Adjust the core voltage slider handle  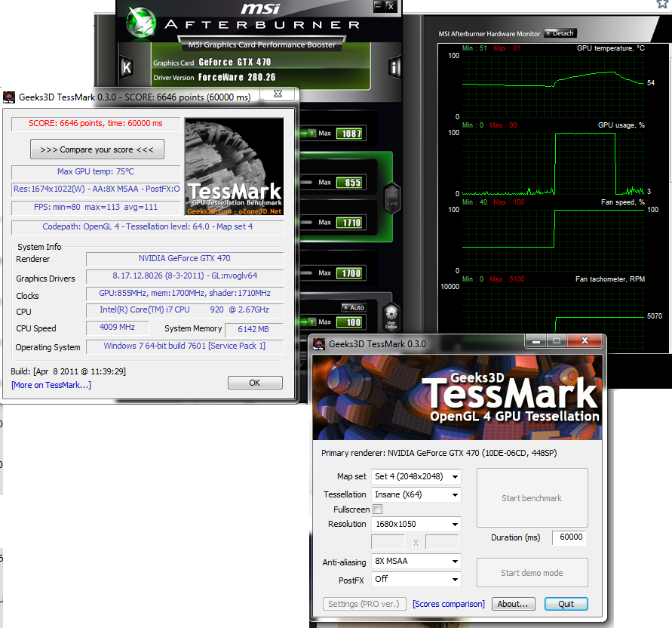(x=311, y=134)
